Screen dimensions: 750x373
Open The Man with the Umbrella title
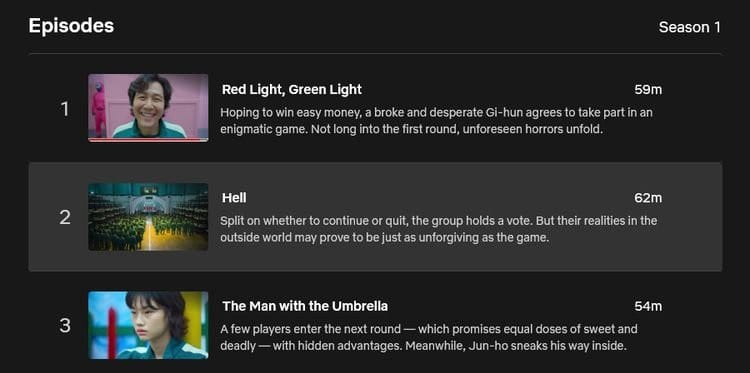pyautogui.click(x=305, y=306)
